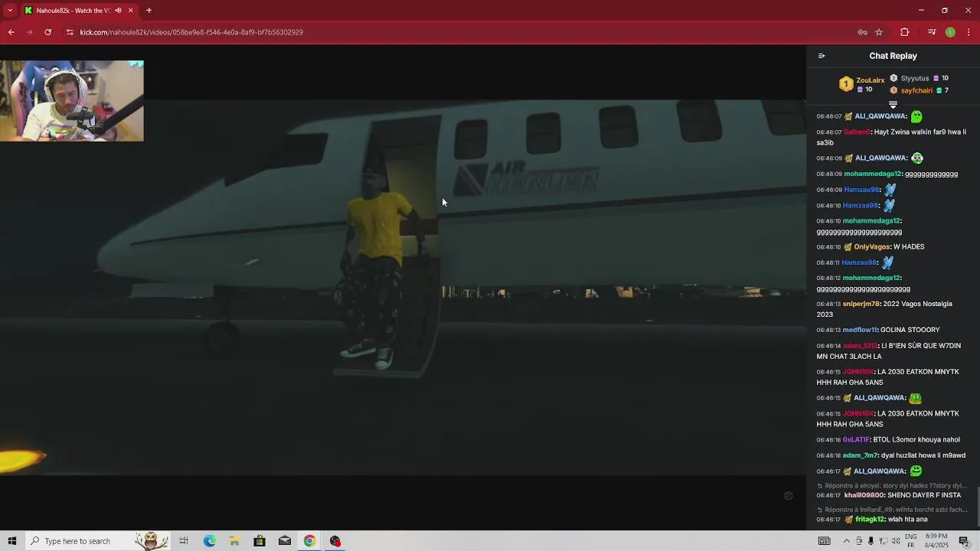
Task: Click username OnlyVagos in chat
Action: tap(872, 247)
